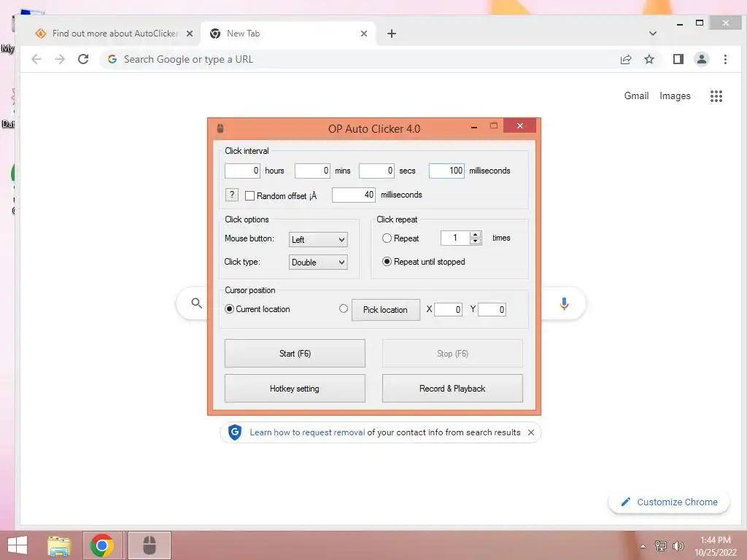Screen dimensions: 747x560
Task: Click the question mark help button
Action: pyautogui.click(x=231, y=195)
